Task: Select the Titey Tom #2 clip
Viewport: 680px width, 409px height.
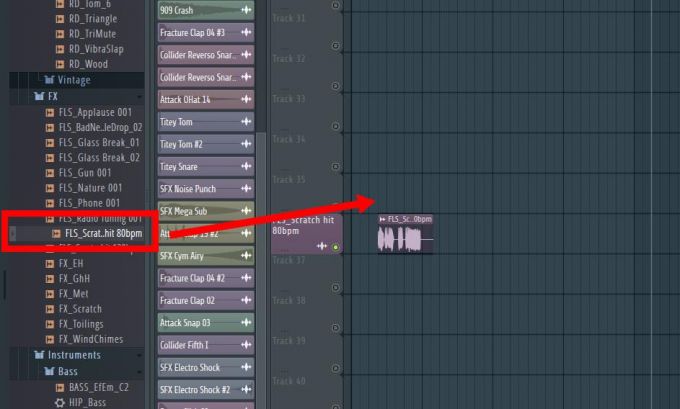Action: (206, 144)
